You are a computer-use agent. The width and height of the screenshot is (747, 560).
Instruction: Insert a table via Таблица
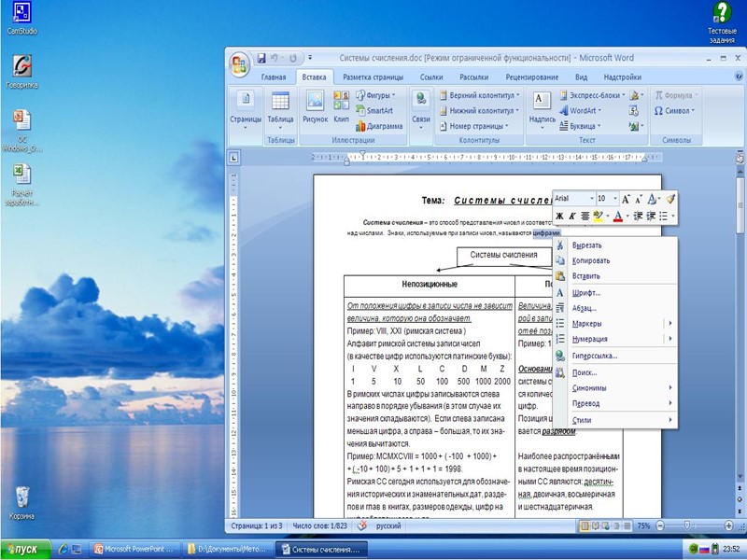coord(280,110)
